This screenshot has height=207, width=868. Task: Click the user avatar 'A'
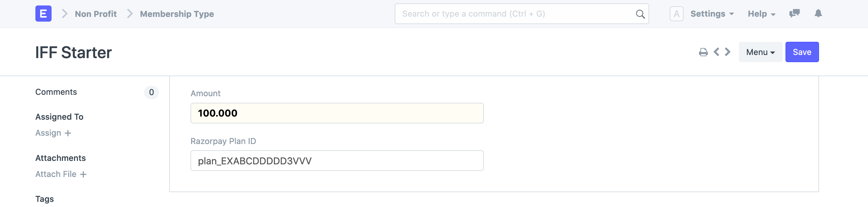pyautogui.click(x=676, y=14)
